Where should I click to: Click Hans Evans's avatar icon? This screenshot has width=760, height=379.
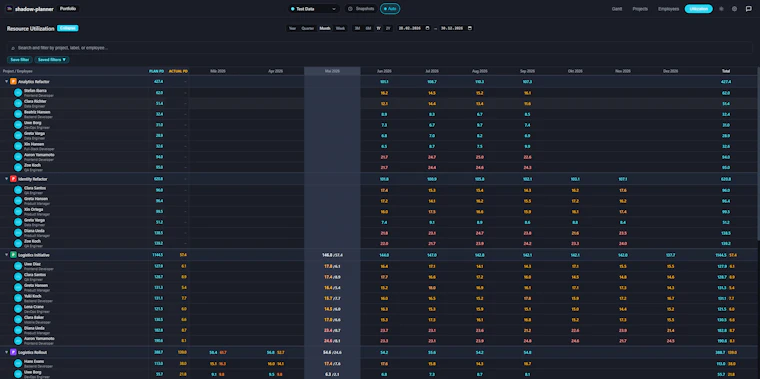click(18, 363)
